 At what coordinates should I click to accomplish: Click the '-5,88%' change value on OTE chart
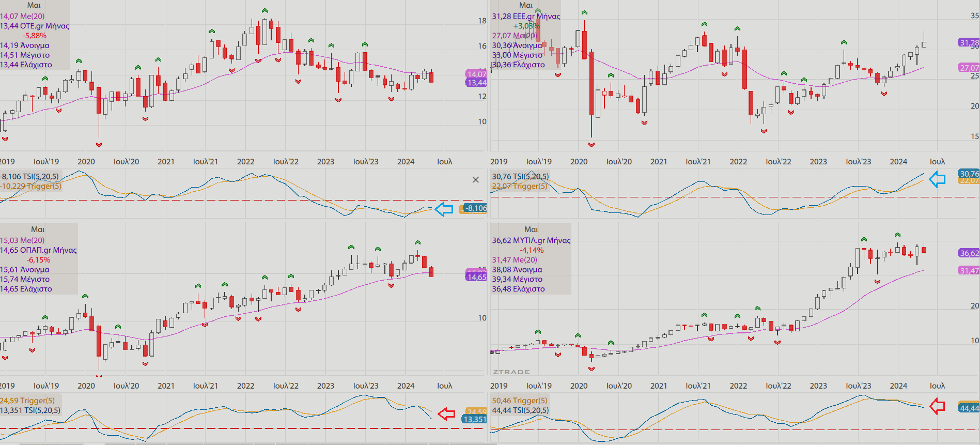pyautogui.click(x=35, y=36)
